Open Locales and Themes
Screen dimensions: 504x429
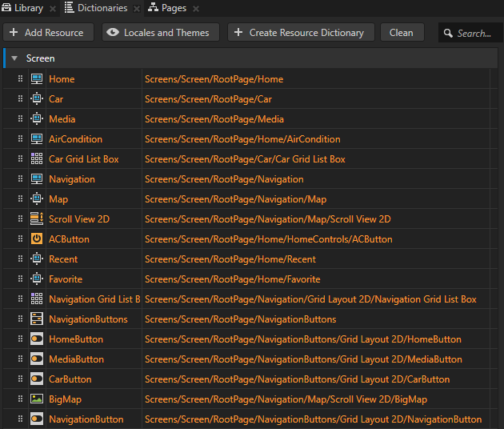(x=160, y=33)
